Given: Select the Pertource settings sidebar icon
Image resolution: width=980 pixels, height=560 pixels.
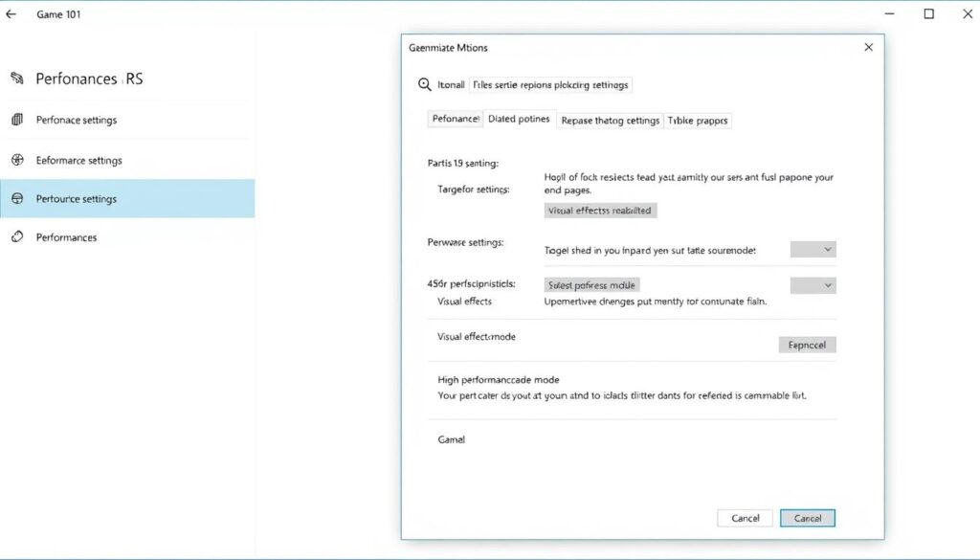Looking at the screenshot, I should [x=15, y=198].
